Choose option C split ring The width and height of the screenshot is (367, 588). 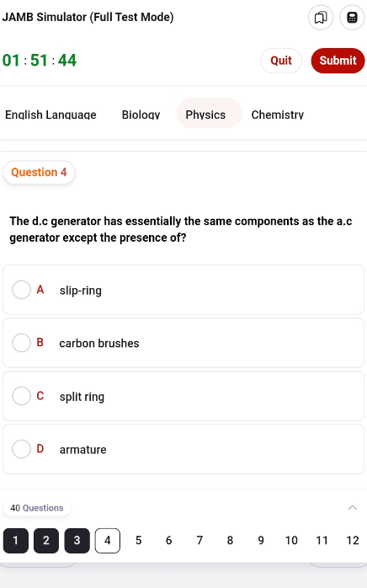[183, 396]
